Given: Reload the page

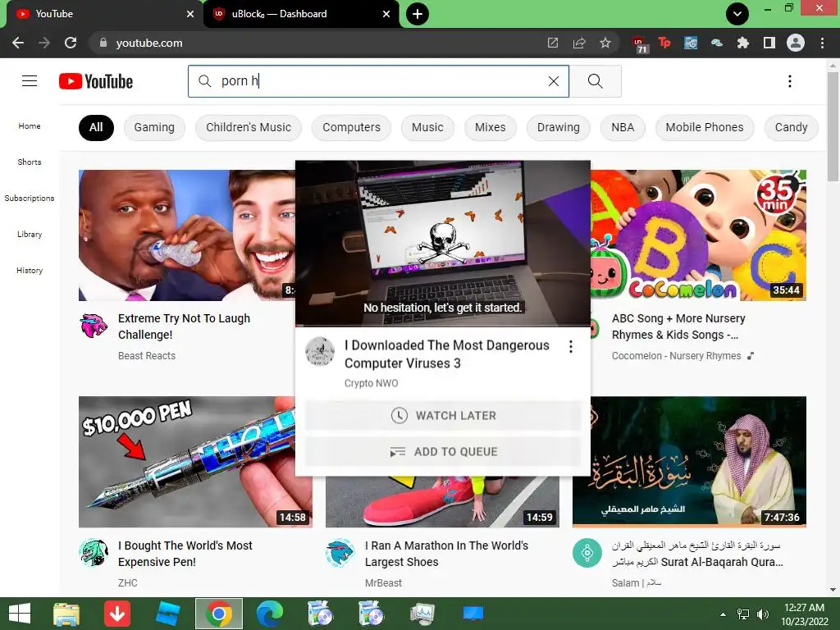Looking at the screenshot, I should pos(71,43).
